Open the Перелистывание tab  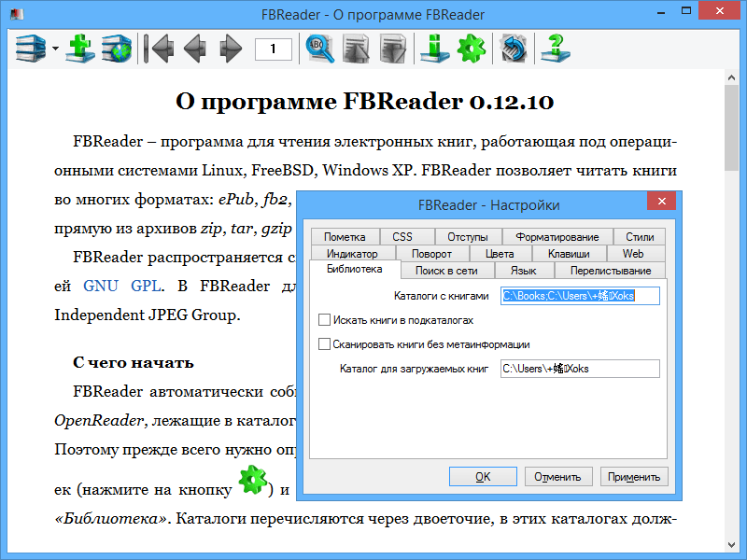[x=611, y=271]
